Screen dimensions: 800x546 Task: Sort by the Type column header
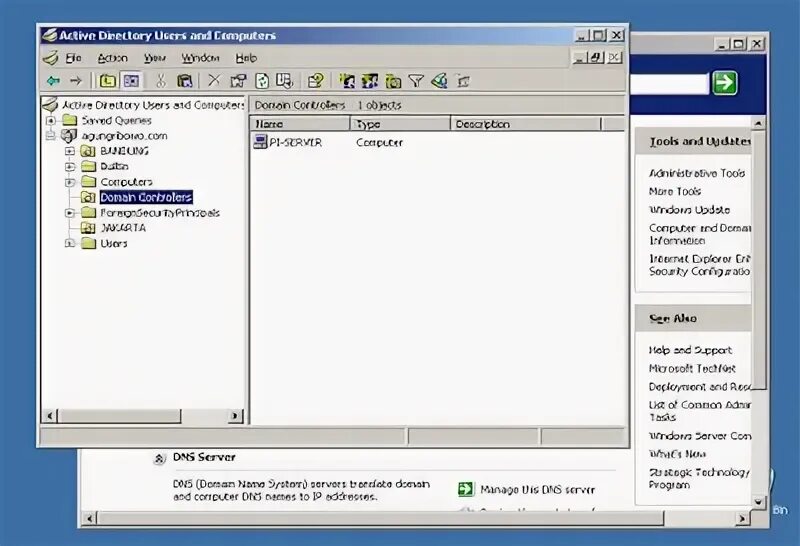click(400, 124)
